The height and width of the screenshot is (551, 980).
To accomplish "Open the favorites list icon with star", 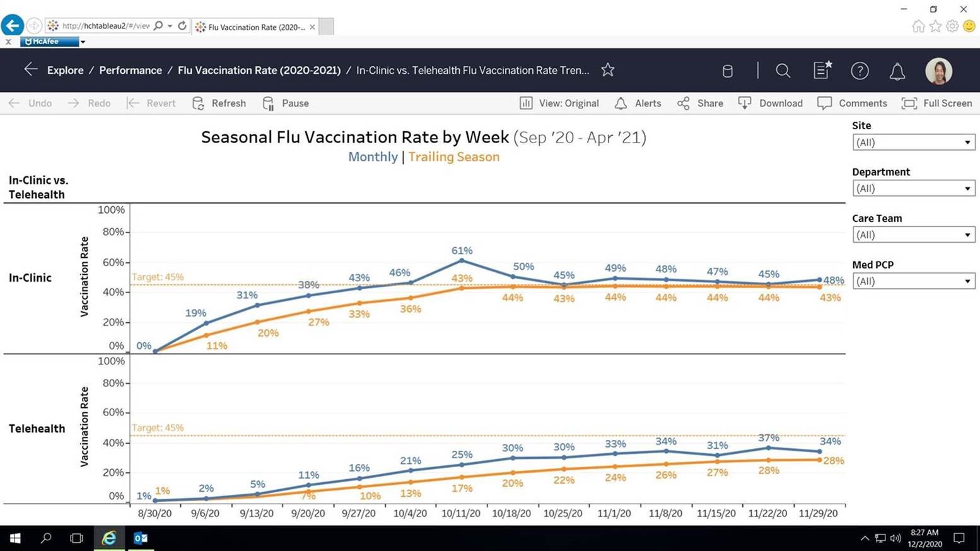I will (x=822, y=70).
